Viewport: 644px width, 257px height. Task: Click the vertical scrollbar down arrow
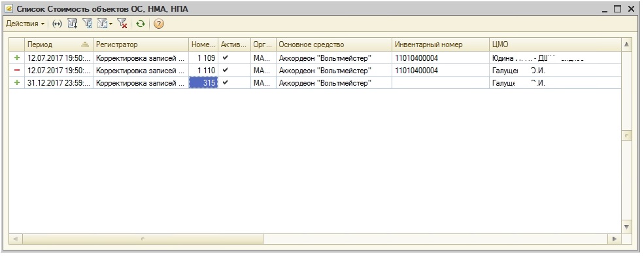(626, 227)
